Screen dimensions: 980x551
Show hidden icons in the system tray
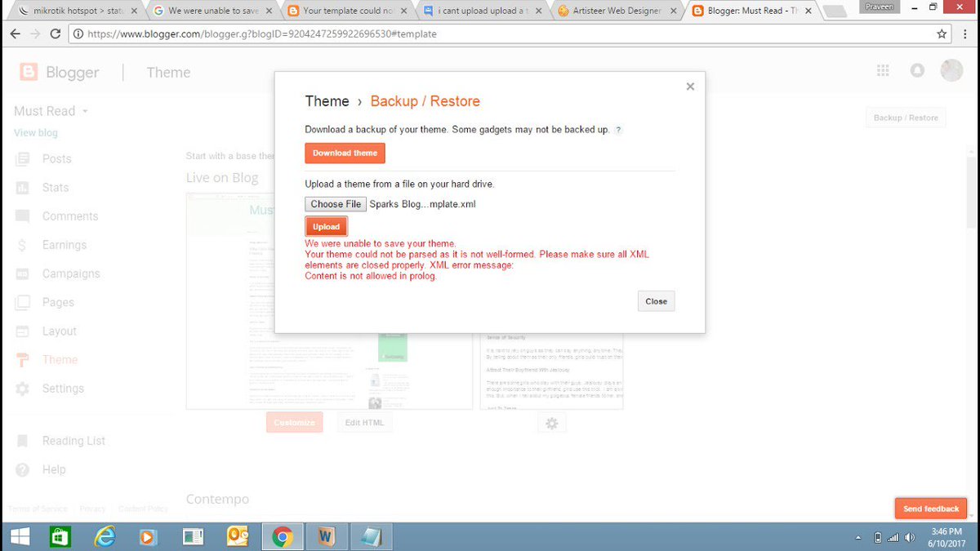(x=858, y=537)
